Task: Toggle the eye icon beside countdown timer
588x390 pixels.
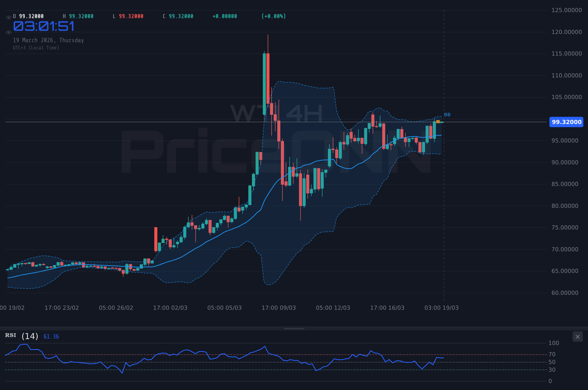Action: point(8,32)
